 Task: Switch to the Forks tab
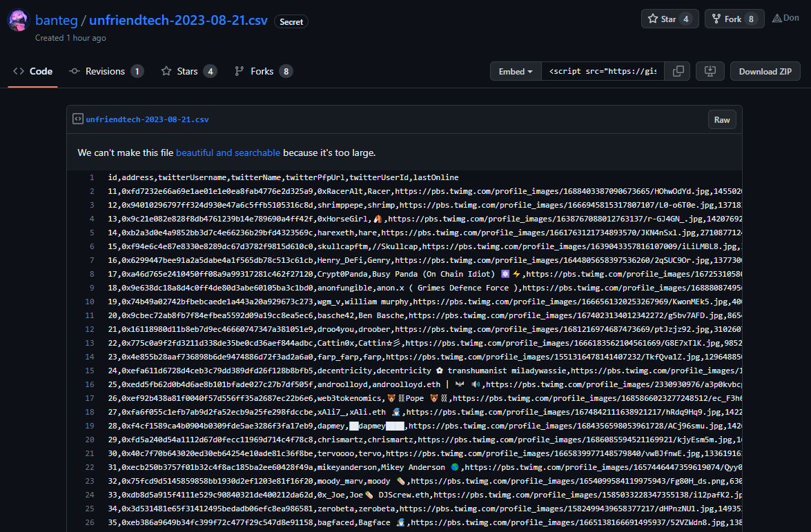point(264,71)
